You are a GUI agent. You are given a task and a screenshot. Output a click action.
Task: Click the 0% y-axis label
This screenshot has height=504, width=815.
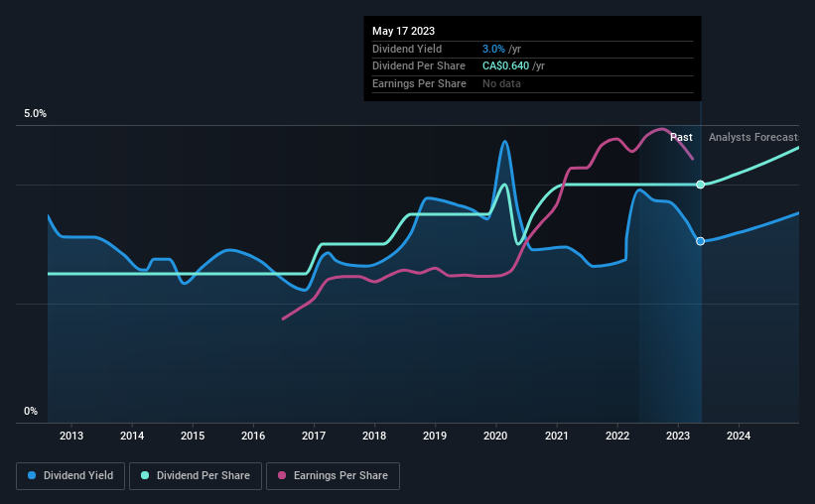pos(31,411)
